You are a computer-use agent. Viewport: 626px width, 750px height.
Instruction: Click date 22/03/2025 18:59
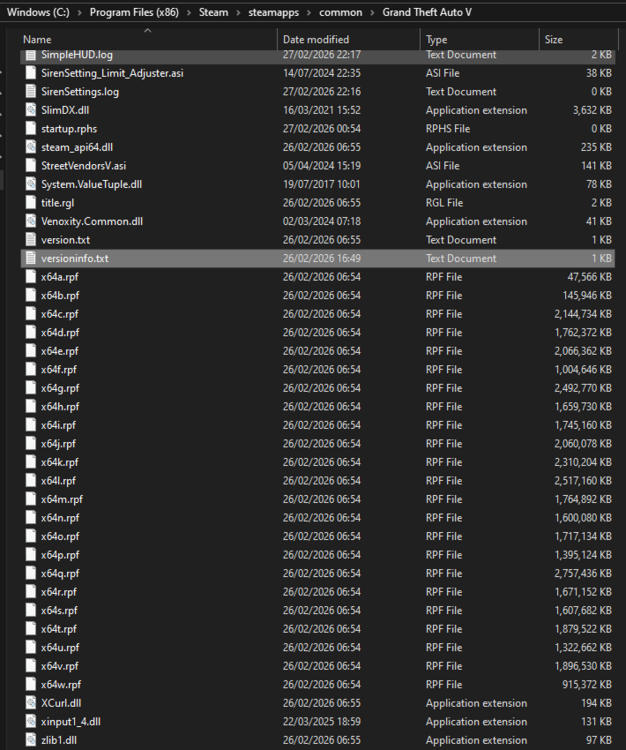click(x=321, y=722)
